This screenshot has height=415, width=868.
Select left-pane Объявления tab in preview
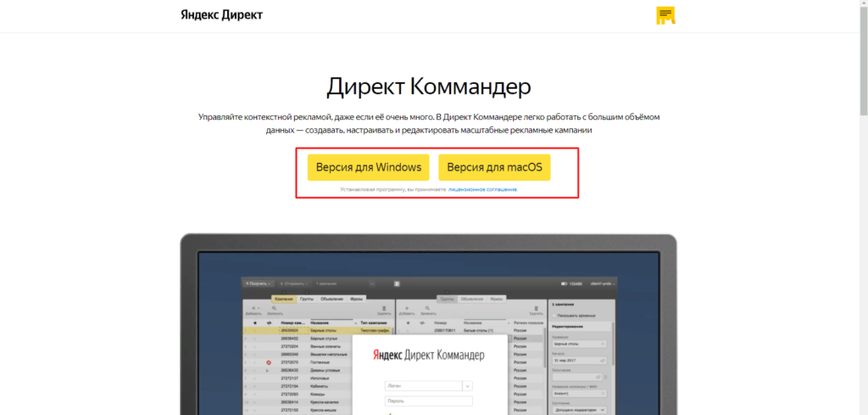tap(331, 299)
